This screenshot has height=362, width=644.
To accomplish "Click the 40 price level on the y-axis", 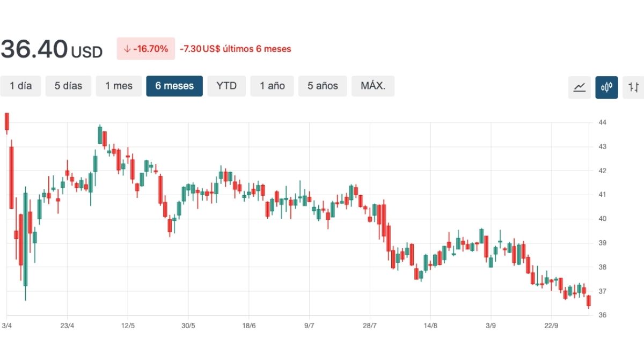I will coord(602,219).
